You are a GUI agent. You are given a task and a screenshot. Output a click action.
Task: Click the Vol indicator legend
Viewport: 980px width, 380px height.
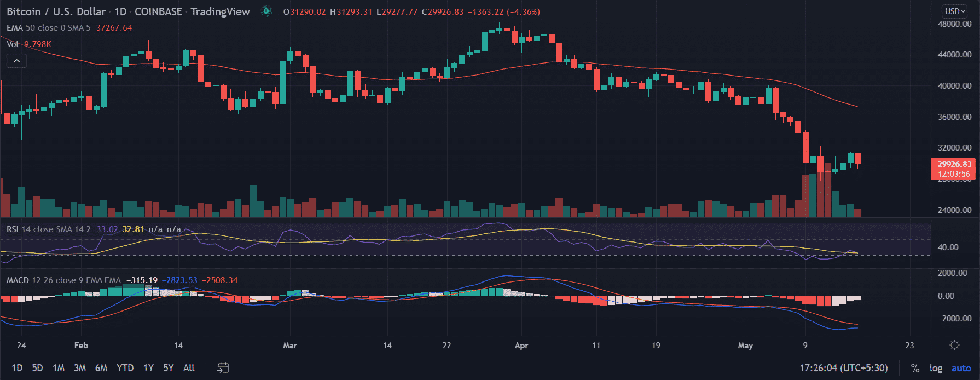click(x=13, y=44)
